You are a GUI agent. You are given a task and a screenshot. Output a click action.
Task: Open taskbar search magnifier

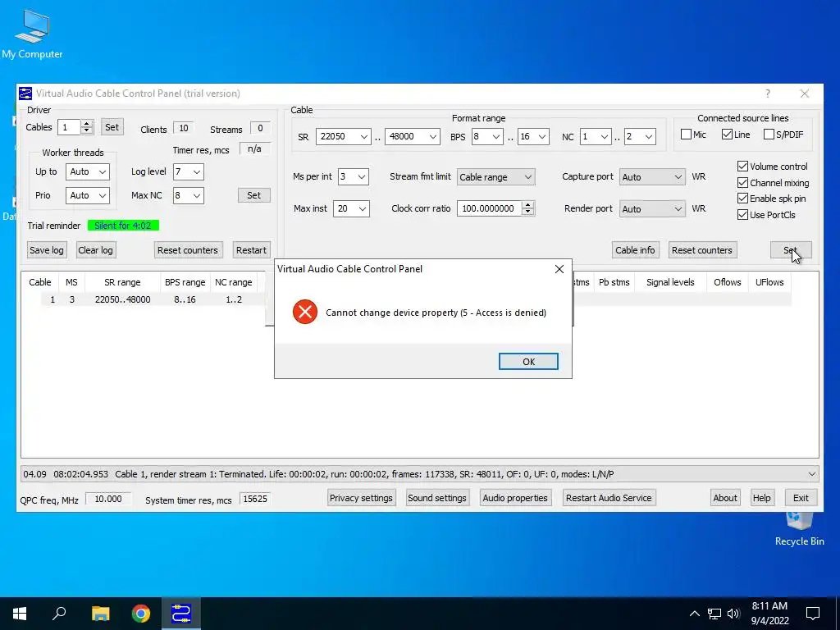(59, 614)
